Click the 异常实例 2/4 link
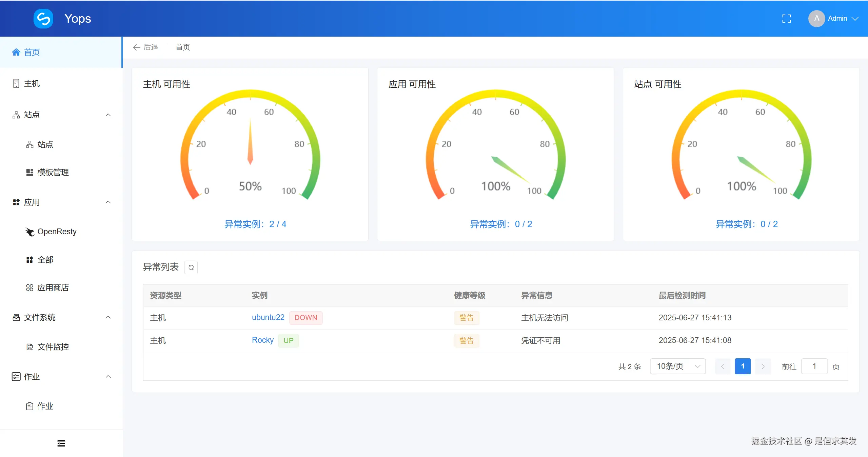The width and height of the screenshot is (868, 457). pyautogui.click(x=256, y=224)
